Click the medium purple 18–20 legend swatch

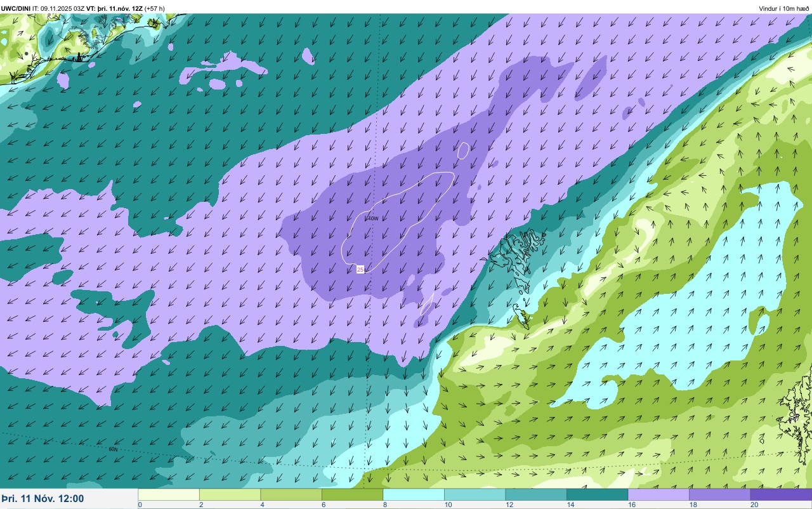[719, 494]
